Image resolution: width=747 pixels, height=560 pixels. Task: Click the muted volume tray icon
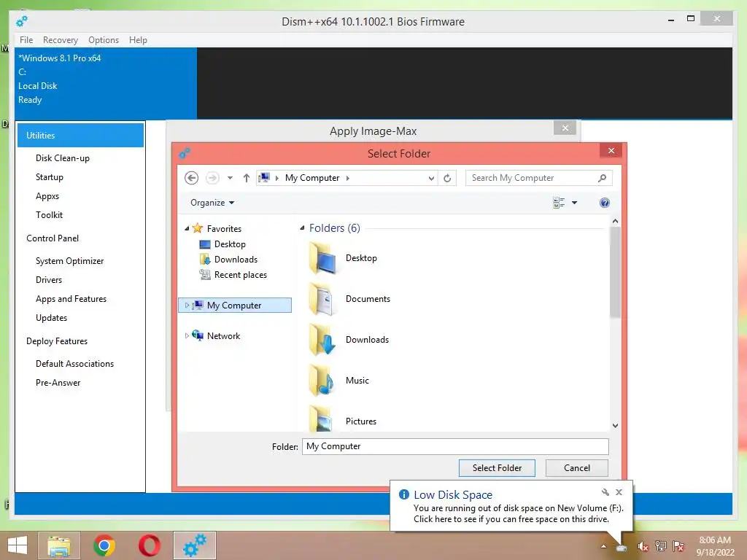point(643,547)
